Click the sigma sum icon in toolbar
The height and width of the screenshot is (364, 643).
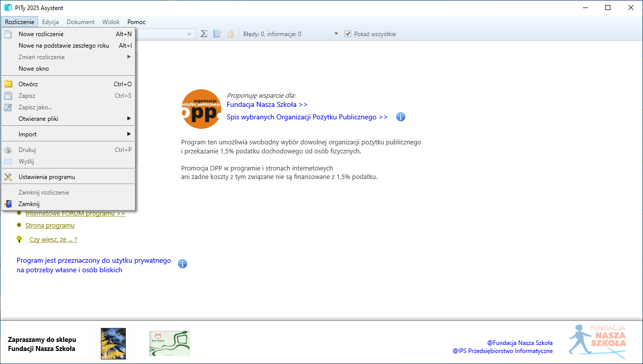pyautogui.click(x=204, y=34)
